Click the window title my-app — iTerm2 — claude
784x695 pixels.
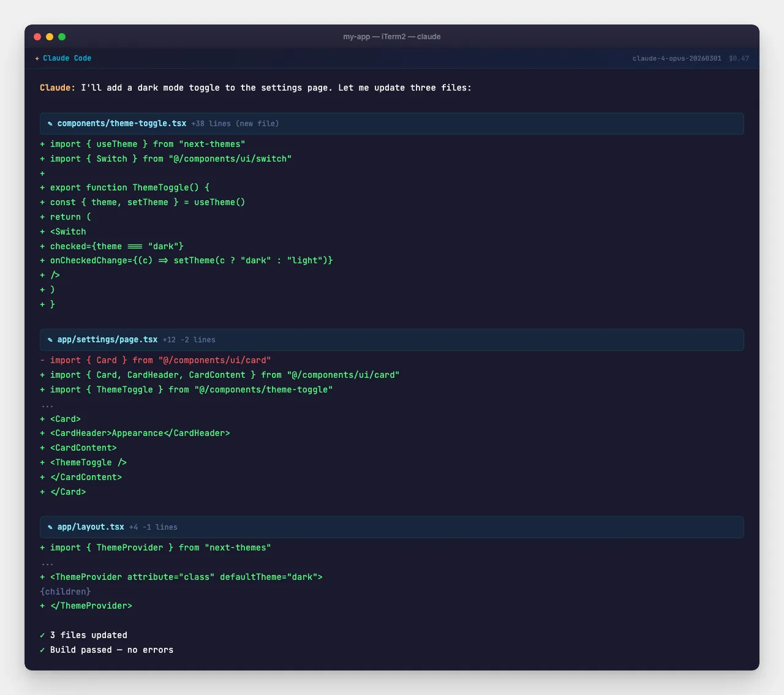[x=392, y=37]
